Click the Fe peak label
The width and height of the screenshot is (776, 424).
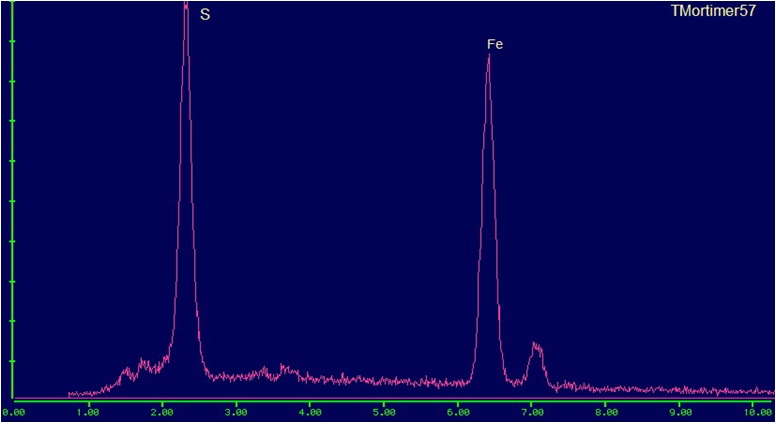[x=495, y=45]
